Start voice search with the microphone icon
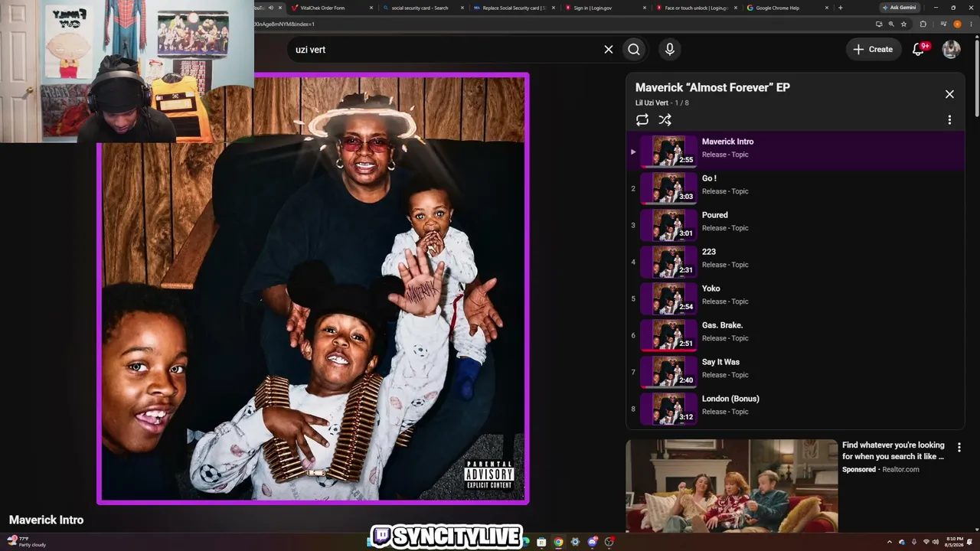Screen dimensions: 980x551 (670, 49)
